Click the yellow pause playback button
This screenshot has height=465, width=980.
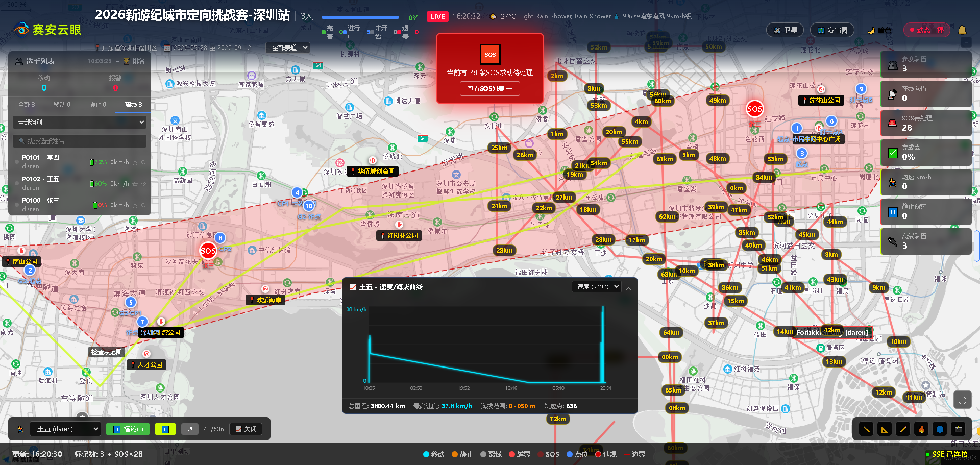(x=165, y=429)
